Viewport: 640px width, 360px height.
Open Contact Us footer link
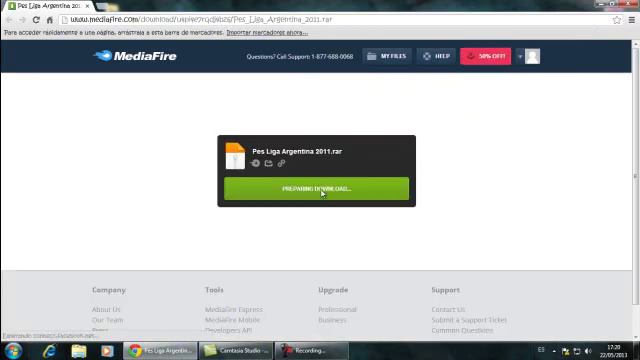click(x=448, y=309)
